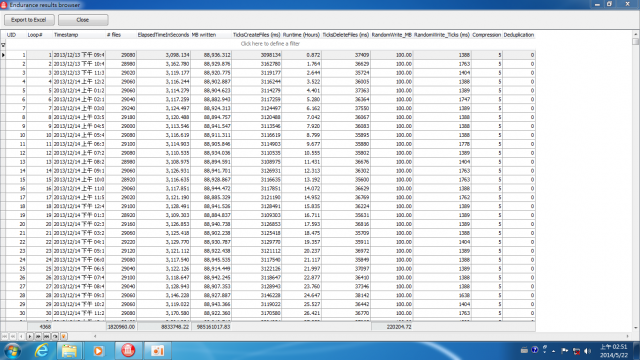Click the orange filter navigator button
Screen dimensions: 640x360
point(64,336)
